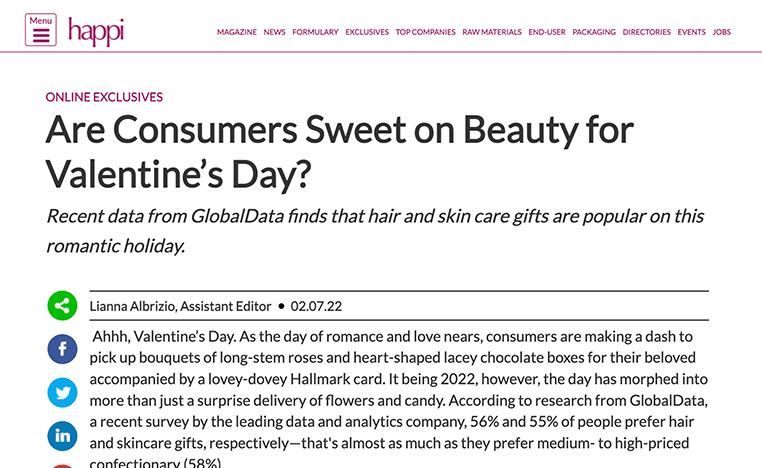This screenshot has width=762, height=468.
Task: Go to the Jobs page
Action: 722,32
